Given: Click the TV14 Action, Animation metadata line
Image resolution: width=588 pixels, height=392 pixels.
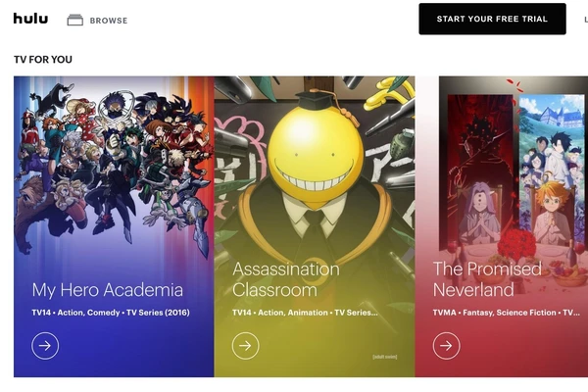Looking at the screenshot, I should tap(305, 313).
